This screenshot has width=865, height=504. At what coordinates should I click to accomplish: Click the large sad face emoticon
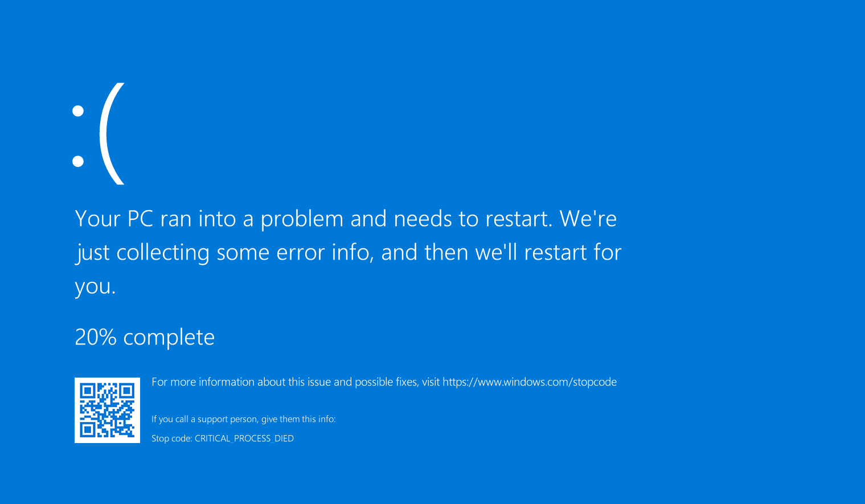[x=98, y=134]
